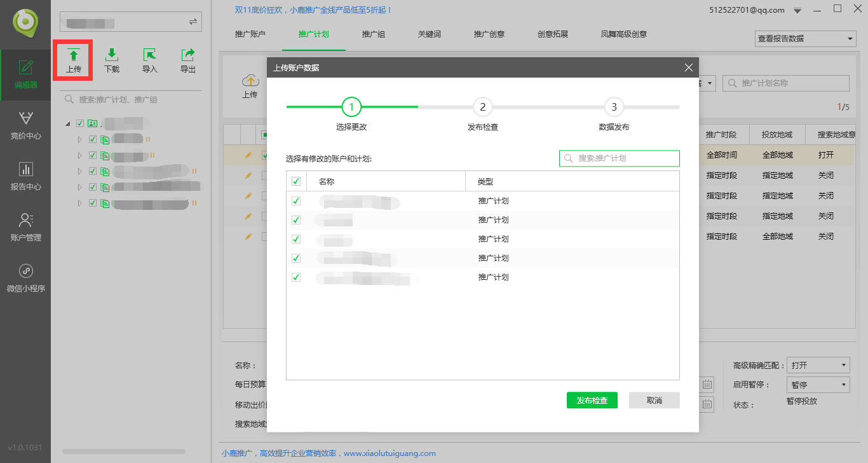Toggle the last plan's checkbox in the tree
Viewport: 868px width, 463px height.
pyautogui.click(x=93, y=203)
